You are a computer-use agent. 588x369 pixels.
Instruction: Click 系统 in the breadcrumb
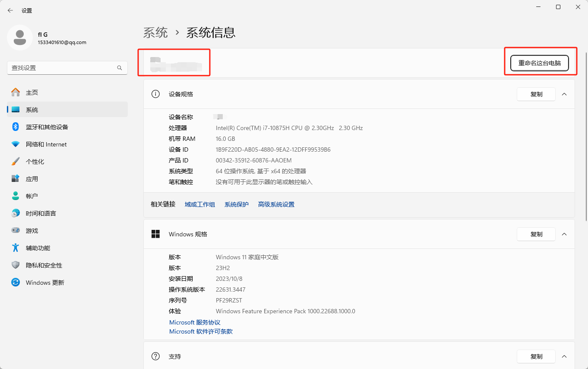pyautogui.click(x=155, y=32)
